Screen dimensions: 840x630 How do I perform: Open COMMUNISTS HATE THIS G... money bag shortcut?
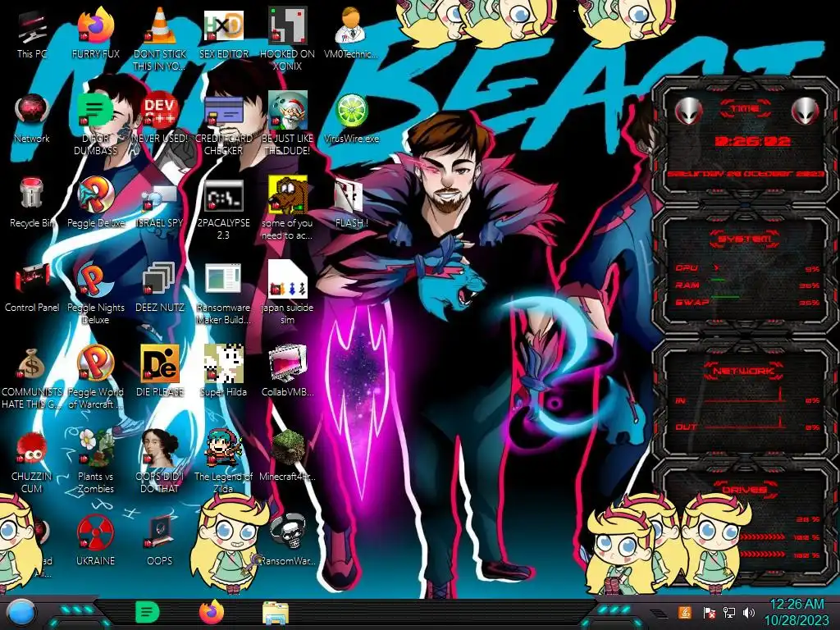[32, 377]
